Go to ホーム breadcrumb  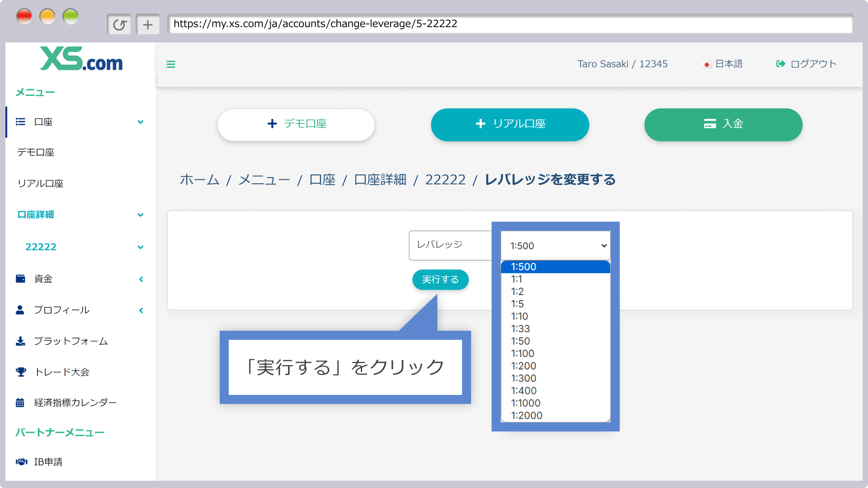[x=199, y=180]
